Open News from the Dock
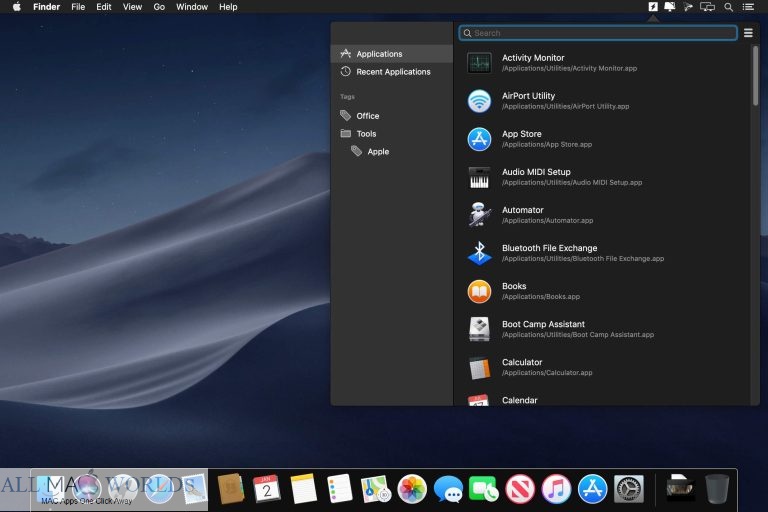768x512 pixels. [520, 488]
